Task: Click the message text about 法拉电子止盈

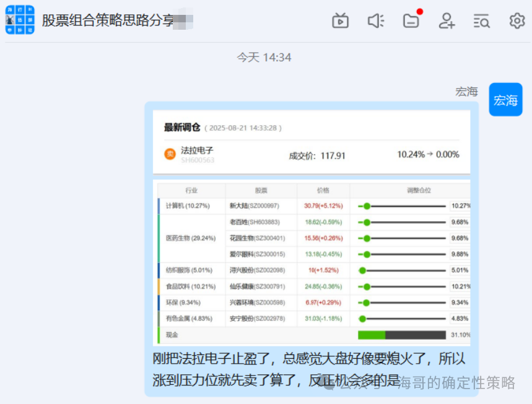Action: tap(309, 369)
